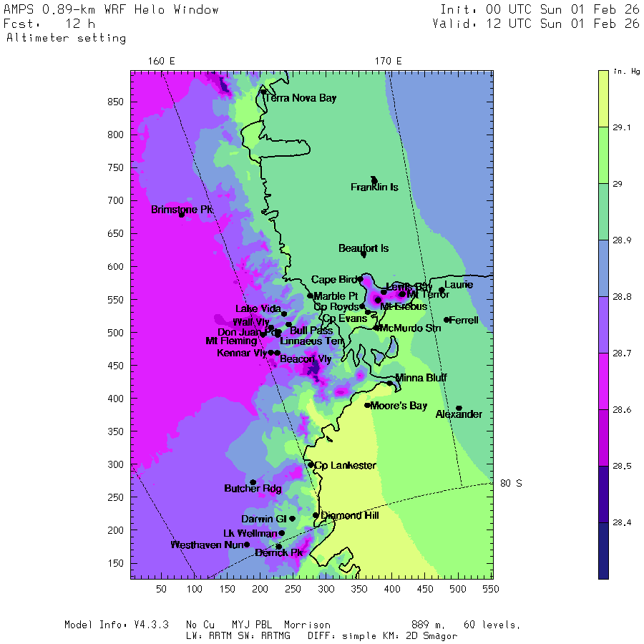Click the 'Morrison' microphysics text

tap(307, 625)
